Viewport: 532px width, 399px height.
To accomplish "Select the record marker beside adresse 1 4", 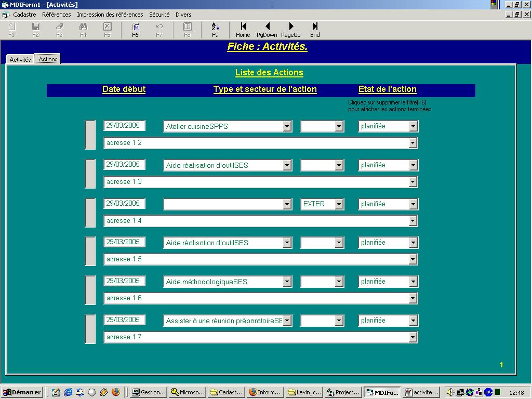I will [90, 212].
